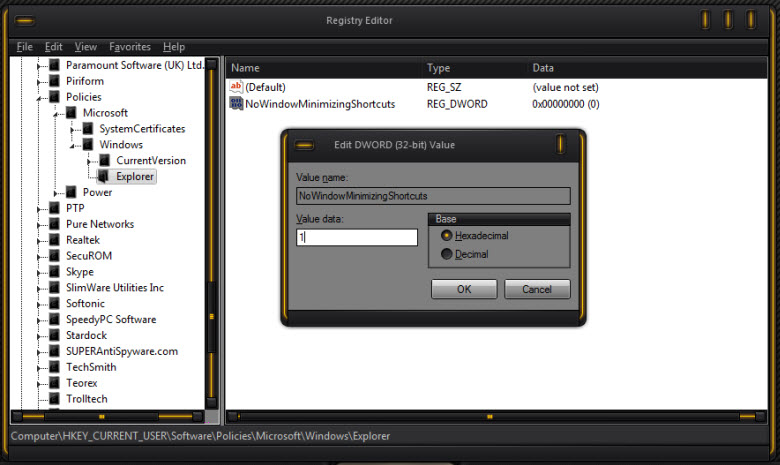Click the Policies folder icon
Viewport: 780px width, 465px height.
[x=55, y=97]
